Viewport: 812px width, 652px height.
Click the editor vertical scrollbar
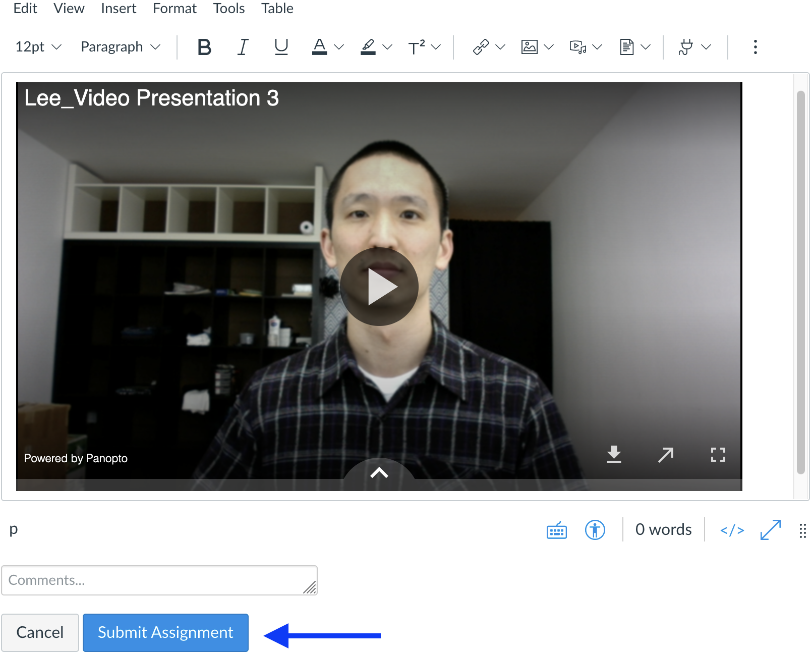[801, 283]
